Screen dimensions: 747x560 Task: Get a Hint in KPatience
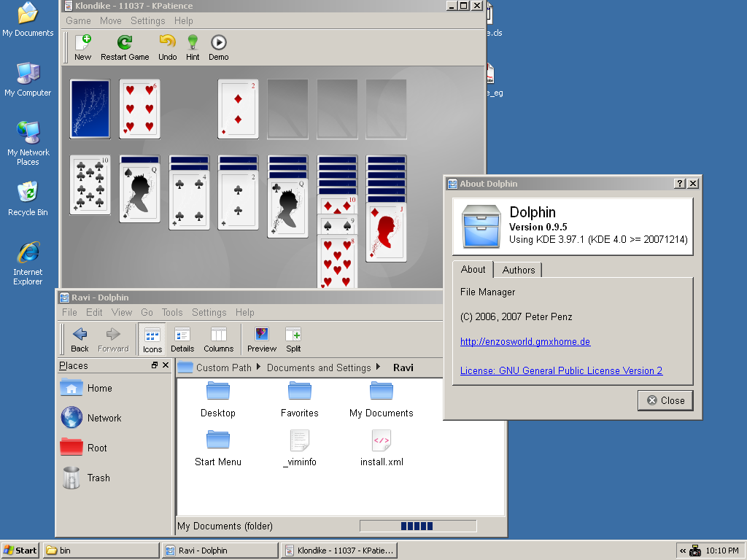pyautogui.click(x=193, y=47)
